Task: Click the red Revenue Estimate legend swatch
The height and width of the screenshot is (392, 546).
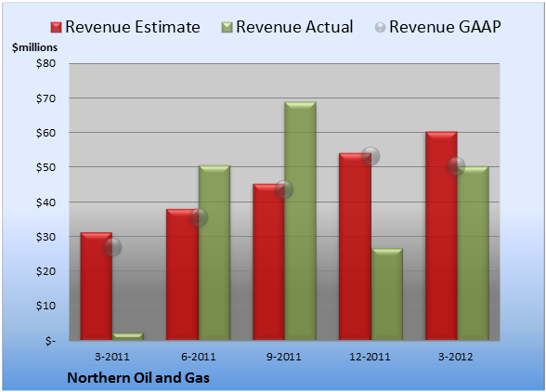Action: [x=56, y=28]
